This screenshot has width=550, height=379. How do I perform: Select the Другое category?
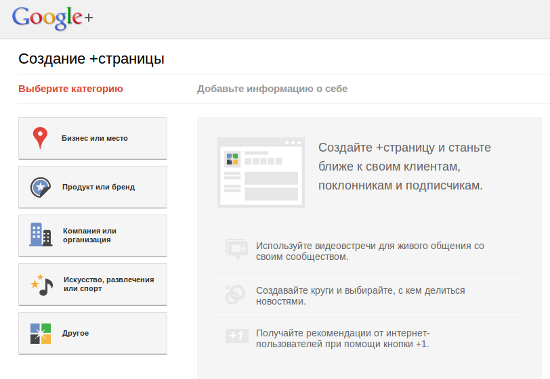click(93, 333)
